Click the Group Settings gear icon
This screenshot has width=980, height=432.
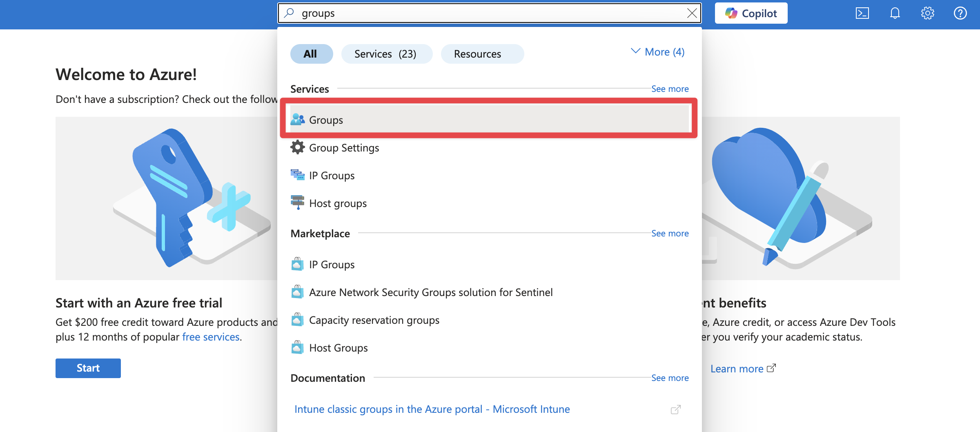297,147
